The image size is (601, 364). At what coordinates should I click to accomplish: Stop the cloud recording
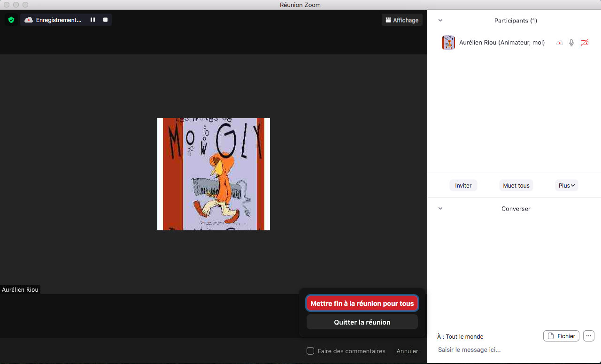click(x=105, y=20)
